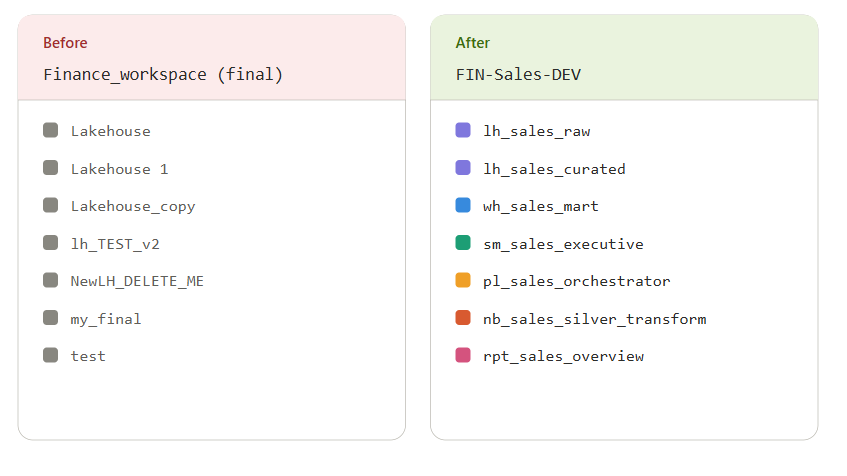847x476 pixels.
Task: Click the red nb_sales_silver_transform notebook icon
Action: click(462, 318)
